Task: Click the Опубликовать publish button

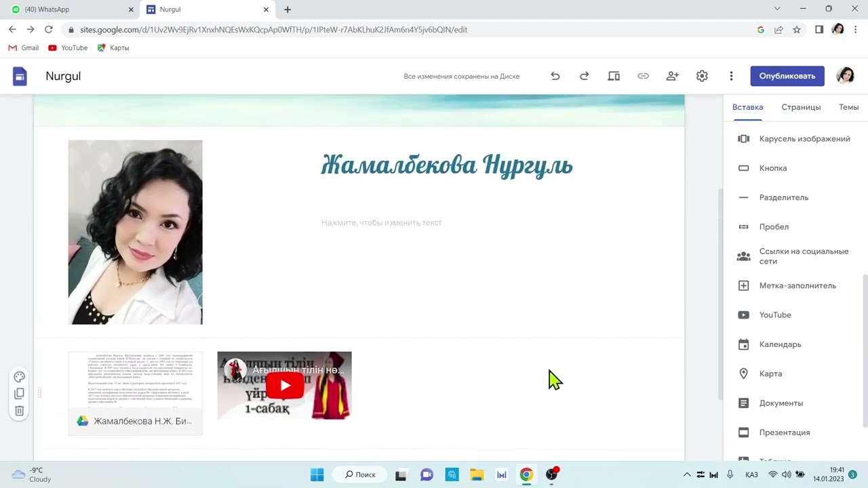Action: [787, 76]
